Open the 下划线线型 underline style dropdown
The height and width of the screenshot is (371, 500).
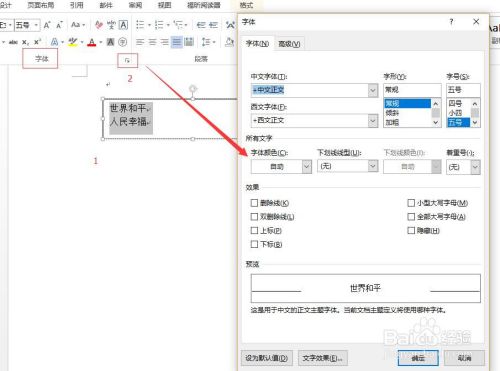tap(373, 166)
